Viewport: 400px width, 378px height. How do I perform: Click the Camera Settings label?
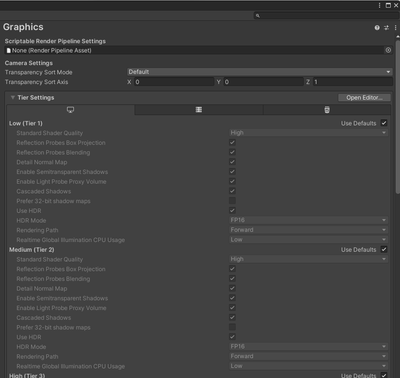tap(29, 63)
